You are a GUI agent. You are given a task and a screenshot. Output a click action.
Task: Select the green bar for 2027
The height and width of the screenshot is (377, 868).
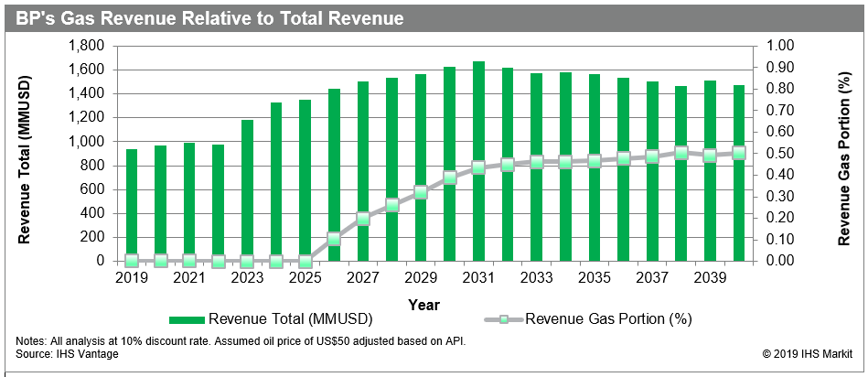pos(363,172)
